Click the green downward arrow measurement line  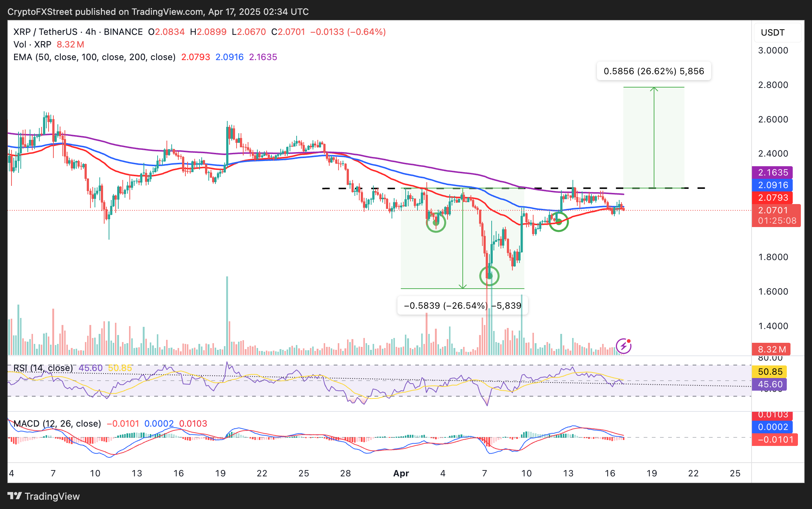pos(463,239)
